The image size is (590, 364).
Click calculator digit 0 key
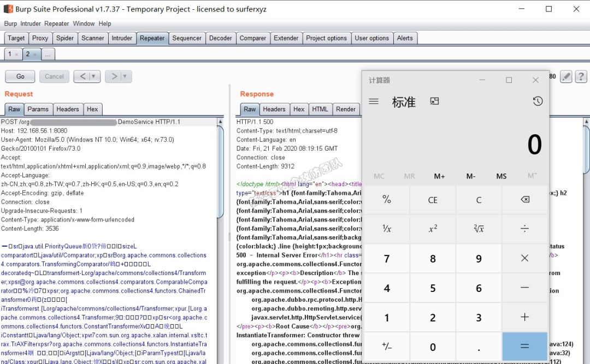433,347
